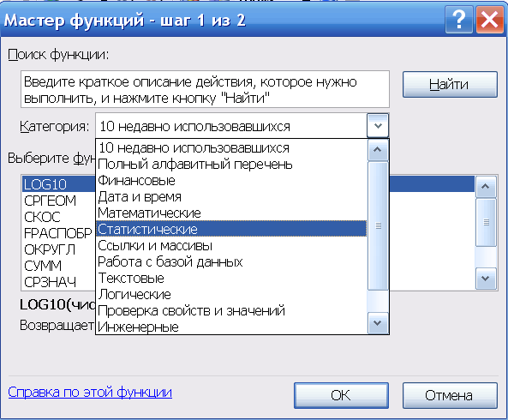Select the СРГЕОМ function
The height and width of the screenshot is (420, 508).
59,201
